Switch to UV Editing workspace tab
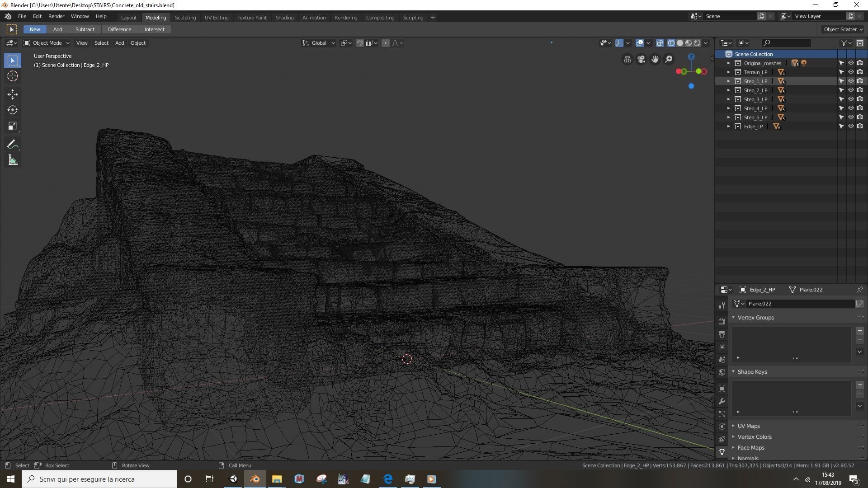This screenshot has height=488, width=868. pos(216,18)
